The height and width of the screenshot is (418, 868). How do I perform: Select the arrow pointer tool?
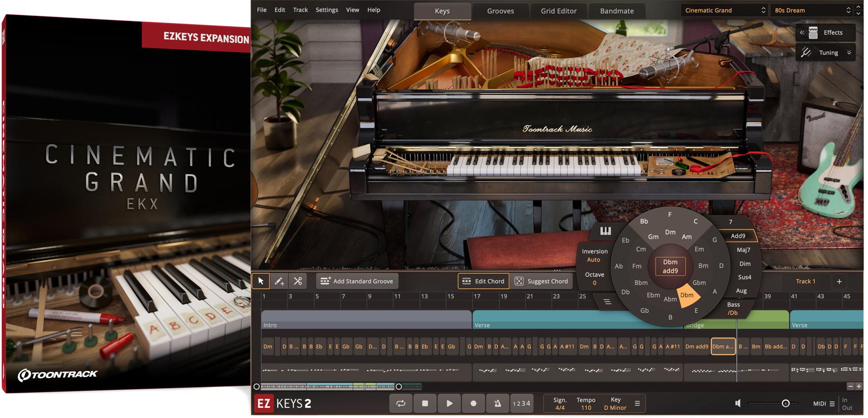(x=261, y=281)
